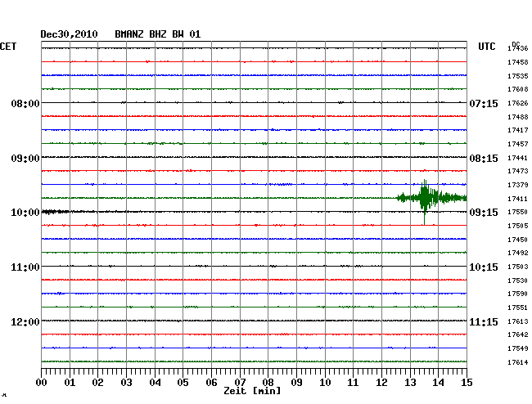Pick the DC value '17411'
This screenshot has height=404, width=532.
518,199
